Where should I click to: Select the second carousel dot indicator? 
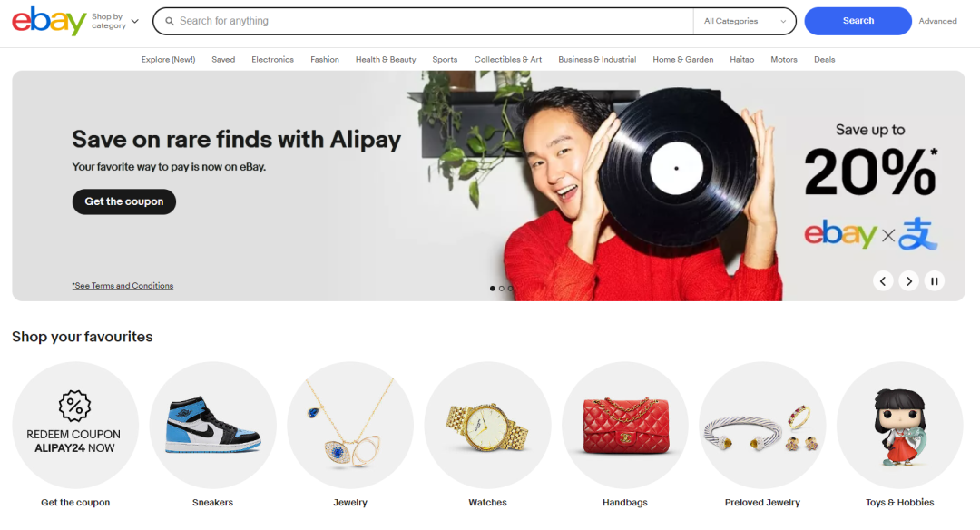pyautogui.click(x=501, y=288)
